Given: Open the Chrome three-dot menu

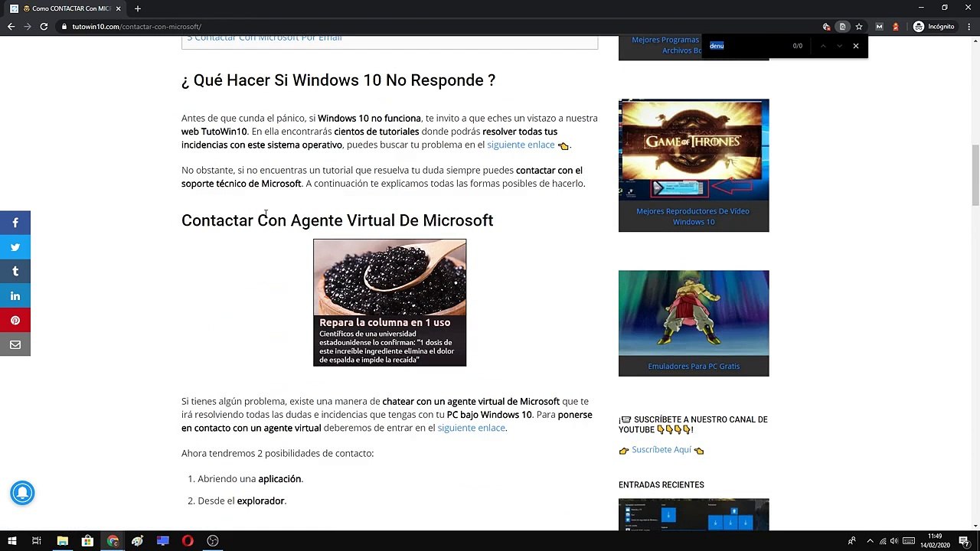Looking at the screenshot, I should pyautogui.click(x=968, y=27).
